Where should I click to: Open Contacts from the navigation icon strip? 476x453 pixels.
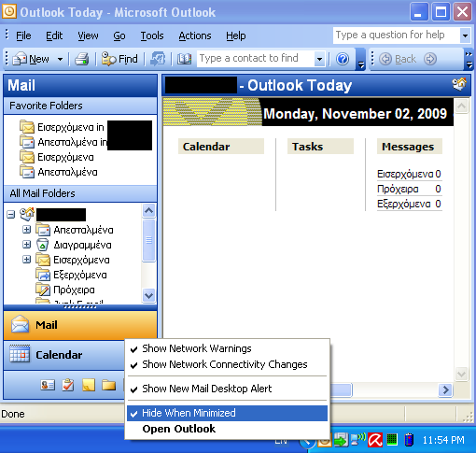(48, 385)
